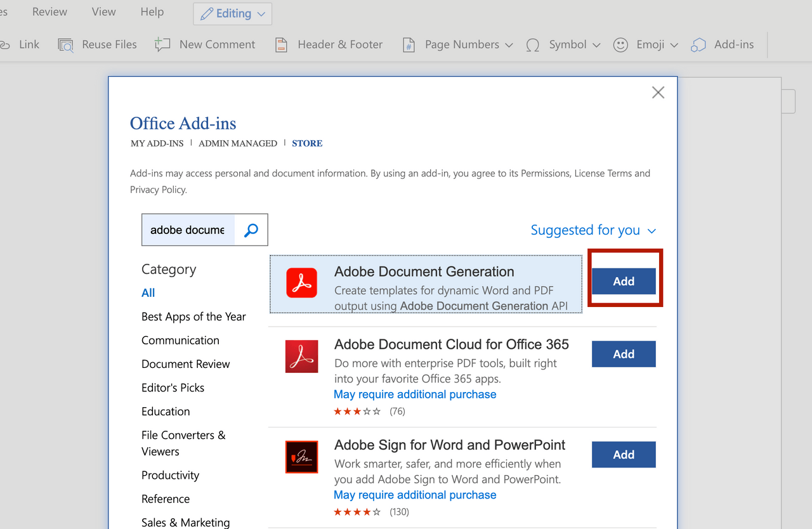
Task: Switch to MY ADD-INS tab
Action: click(157, 143)
